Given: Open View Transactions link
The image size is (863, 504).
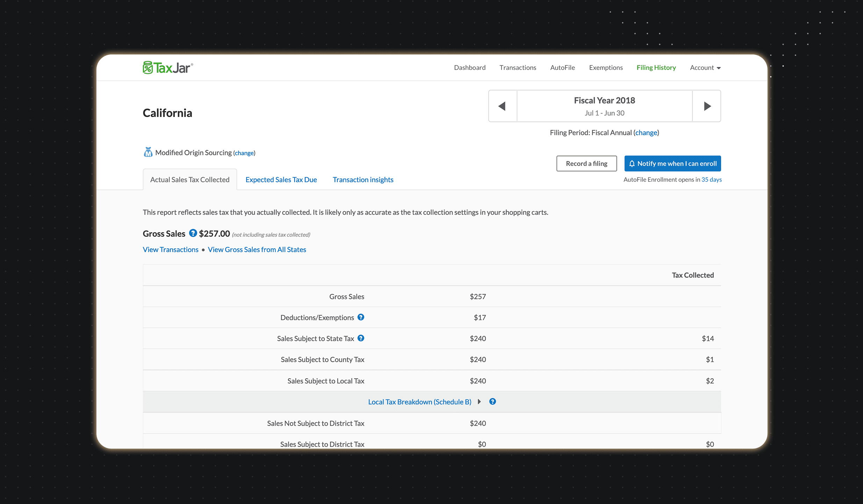Looking at the screenshot, I should pos(171,249).
